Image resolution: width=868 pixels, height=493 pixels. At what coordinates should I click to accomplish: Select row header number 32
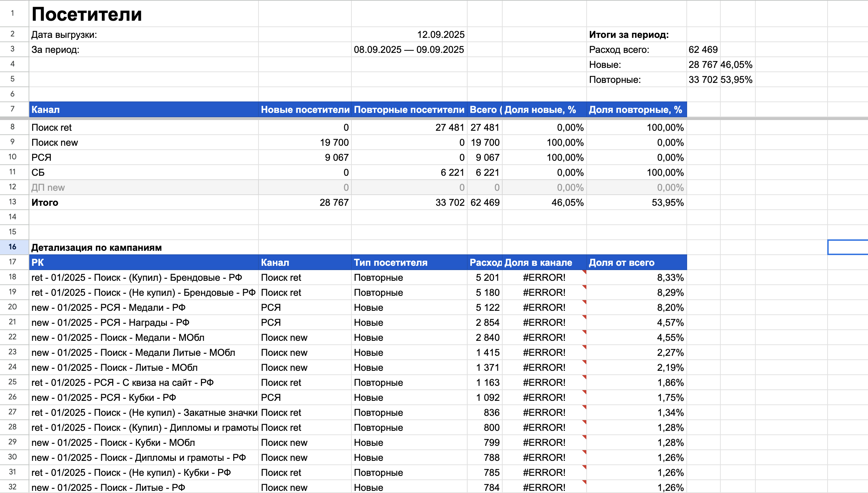[13, 487]
